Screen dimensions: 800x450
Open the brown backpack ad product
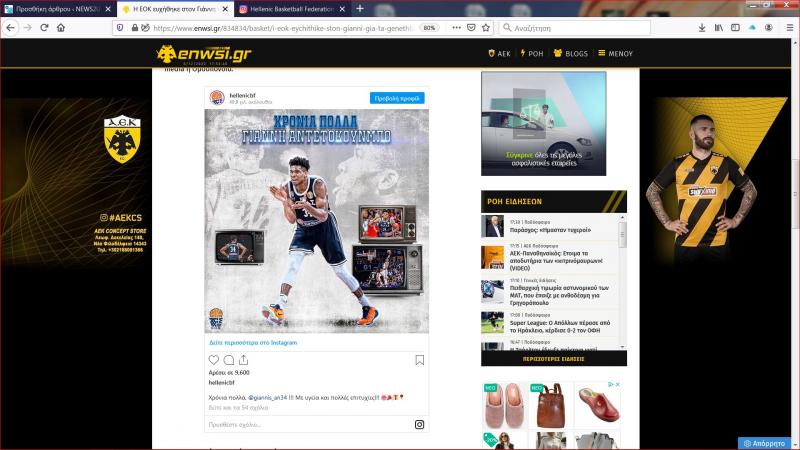[551, 405]
